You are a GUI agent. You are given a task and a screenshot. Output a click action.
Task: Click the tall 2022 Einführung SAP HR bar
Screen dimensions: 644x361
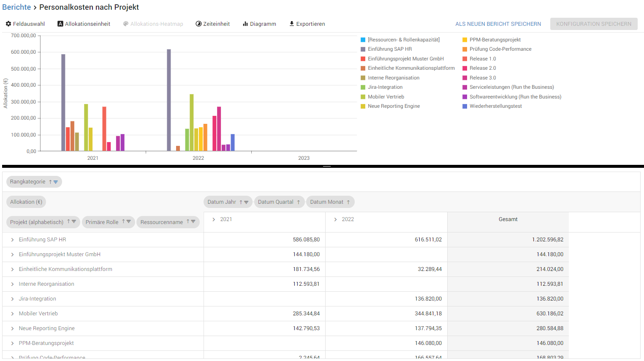[x=169, y=100]
